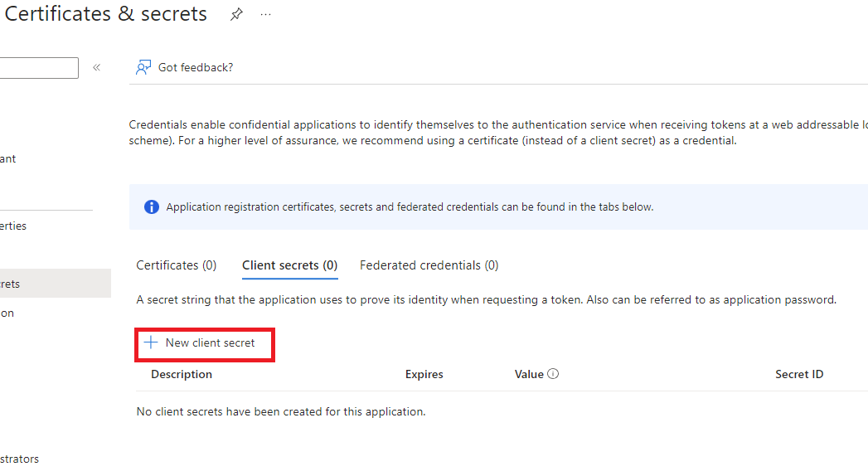This screenshot has width=868, height=476.
Task: Open Roles and administrators sidebar item
Action: pos(21,459)
